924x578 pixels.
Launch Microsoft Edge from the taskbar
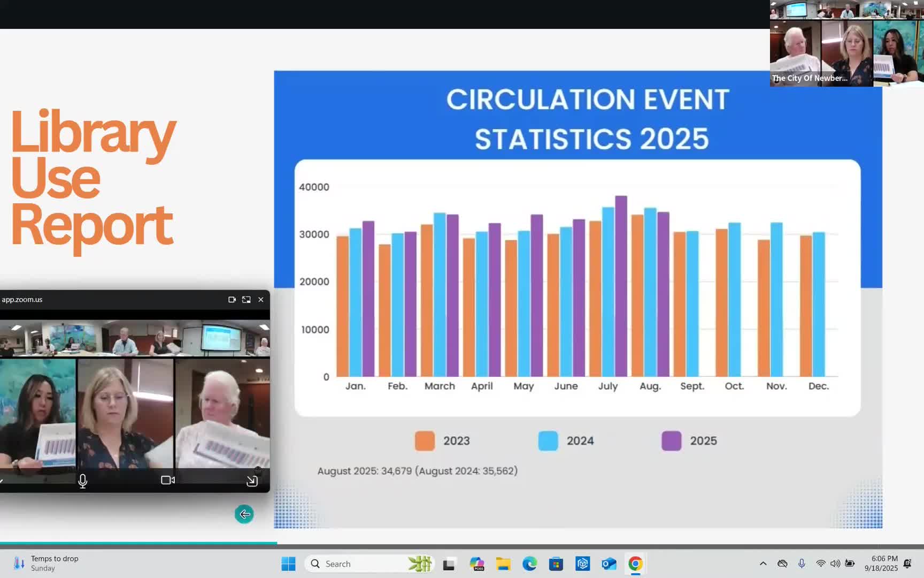pyautogui.click(x=530, y=564)
